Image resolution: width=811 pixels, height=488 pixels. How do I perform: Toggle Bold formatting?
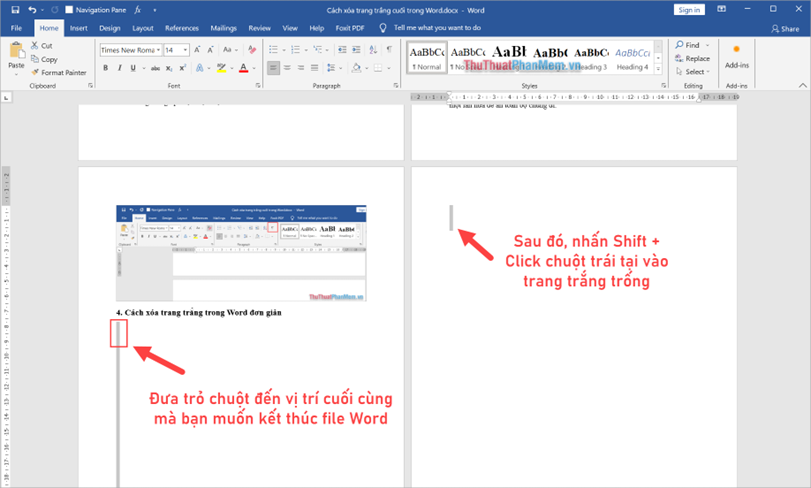click(106, 68)
